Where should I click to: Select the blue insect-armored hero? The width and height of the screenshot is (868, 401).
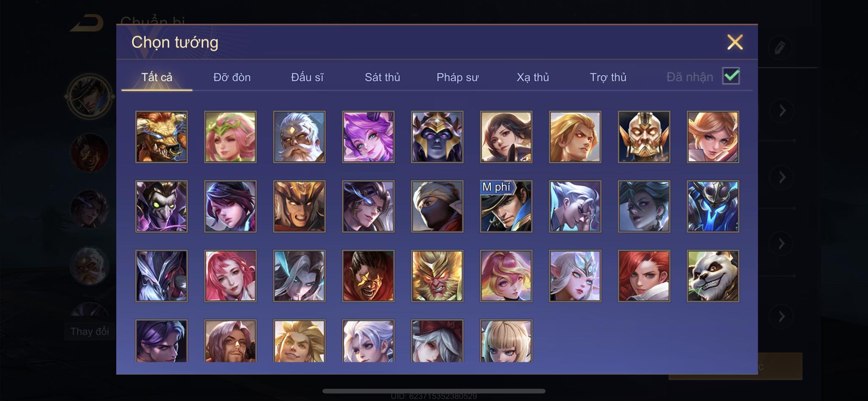coord(713,206)
